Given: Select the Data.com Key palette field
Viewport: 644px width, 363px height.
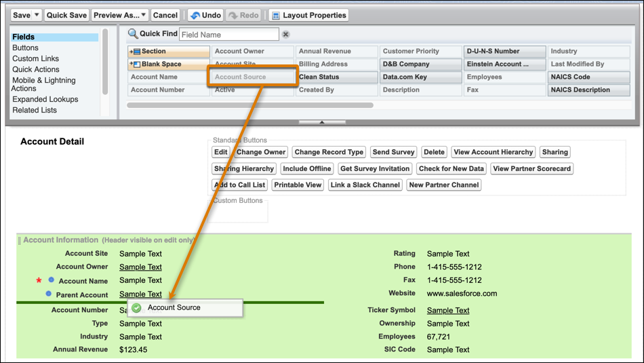Looking at the screenshot, I should [420, 77].
